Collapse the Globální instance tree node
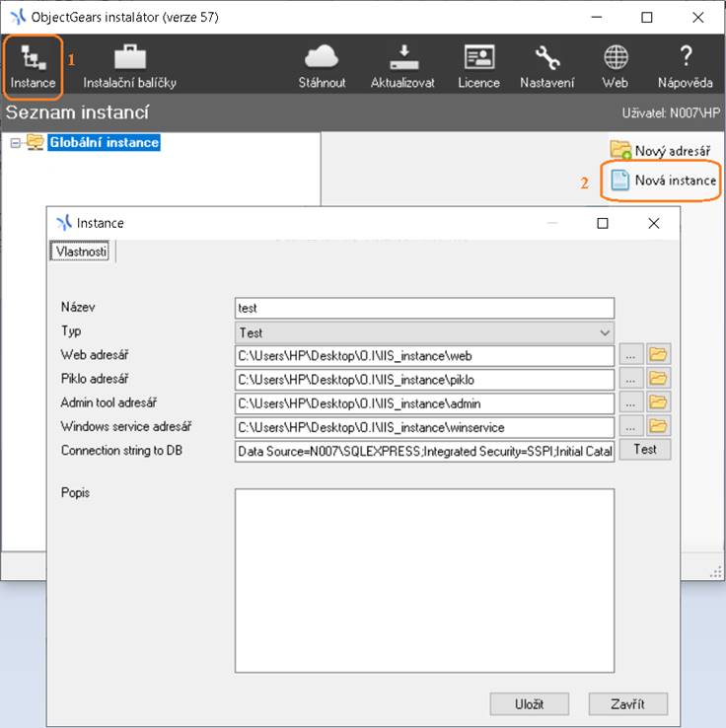This screenshot has width=726, height=728. click(15, 143)
